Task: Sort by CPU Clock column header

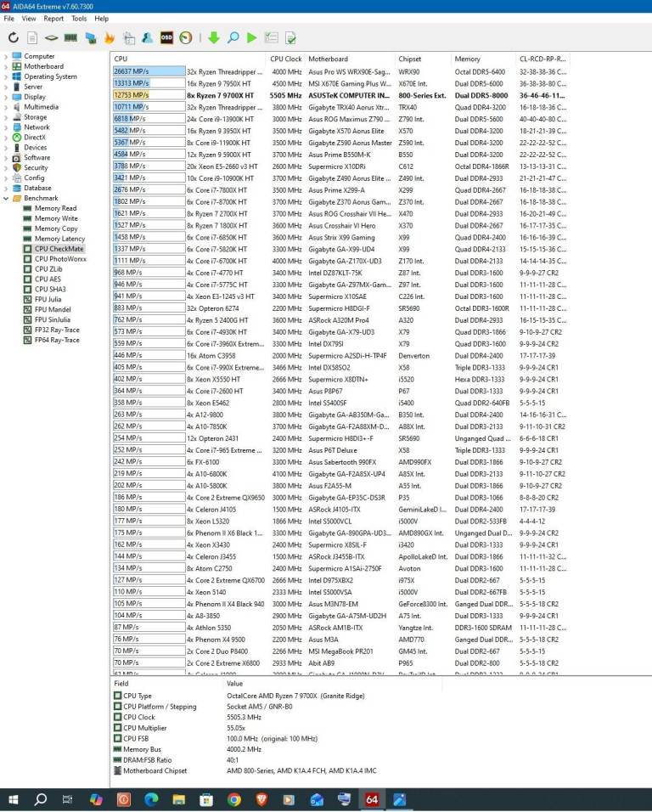Action: pos(286,59)
